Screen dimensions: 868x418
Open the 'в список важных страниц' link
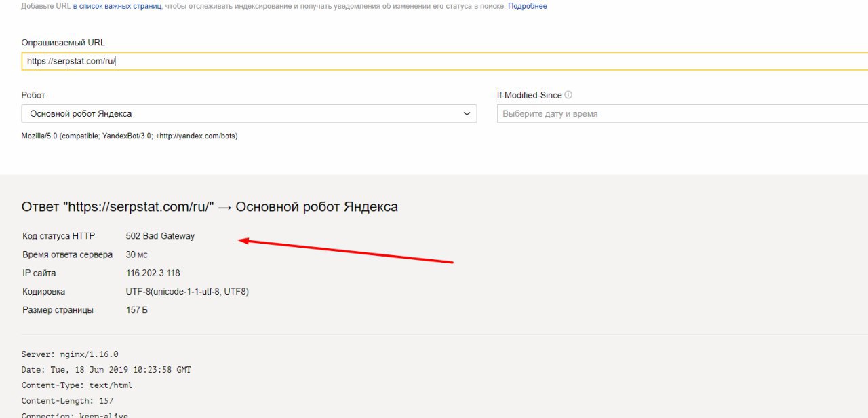click(x=117, y=6)
